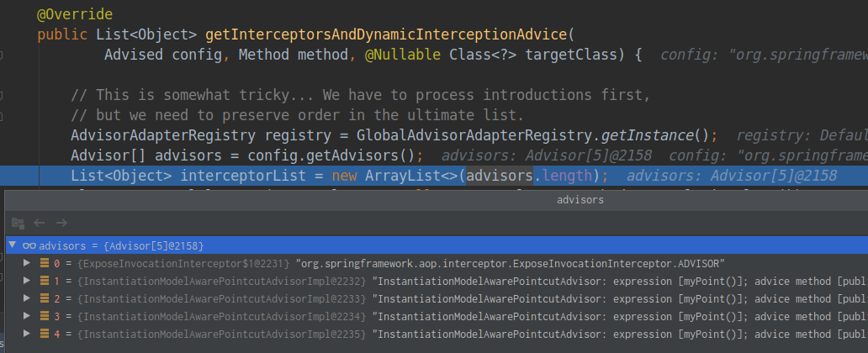Click the array element icon for index 2

(x=44, y=298)
